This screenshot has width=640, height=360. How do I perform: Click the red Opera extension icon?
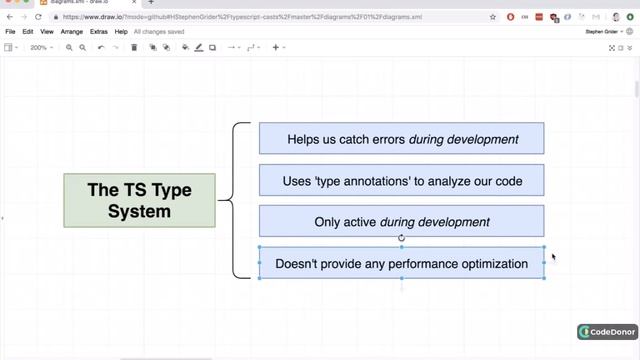(x=510, y=17)
